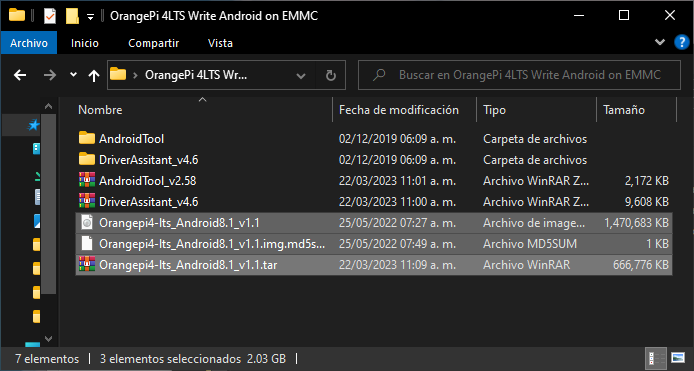The image size is (694, 371).
Task: Expand the ribbon with the chevron
Action: [x=660, y=43]
